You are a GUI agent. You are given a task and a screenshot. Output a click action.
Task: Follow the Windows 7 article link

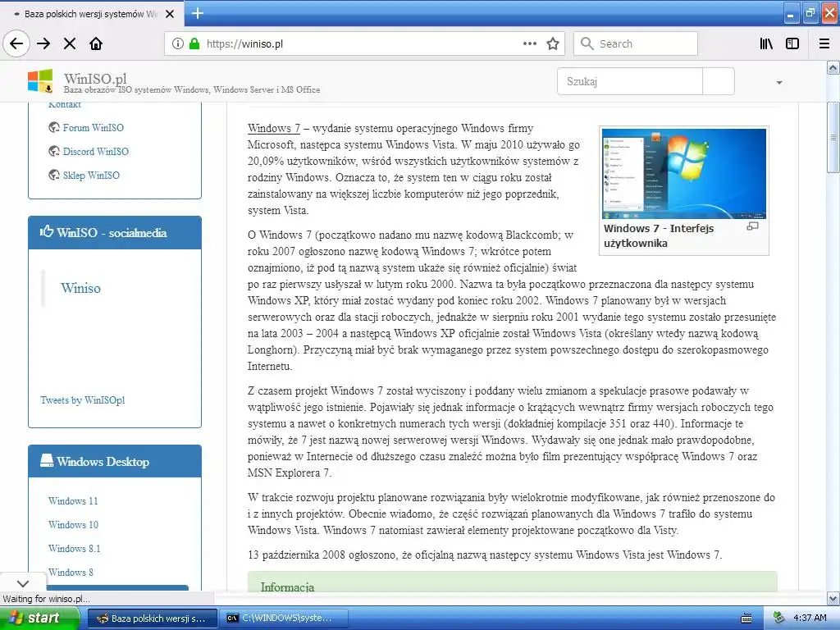(x=274, y=129)
